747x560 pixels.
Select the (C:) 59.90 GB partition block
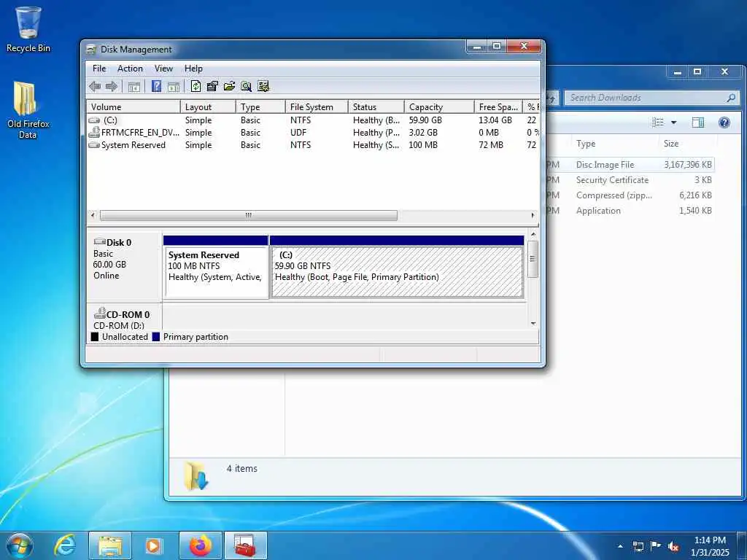click(397, 268)
